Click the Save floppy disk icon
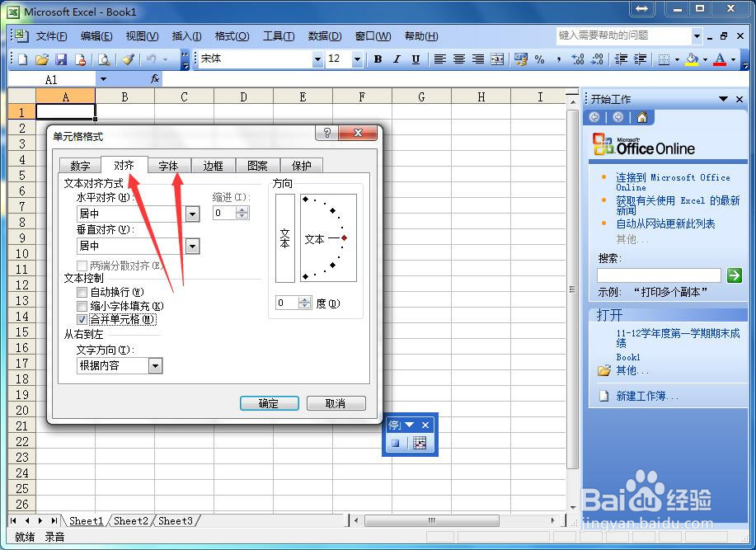 (x=61, y=59)
